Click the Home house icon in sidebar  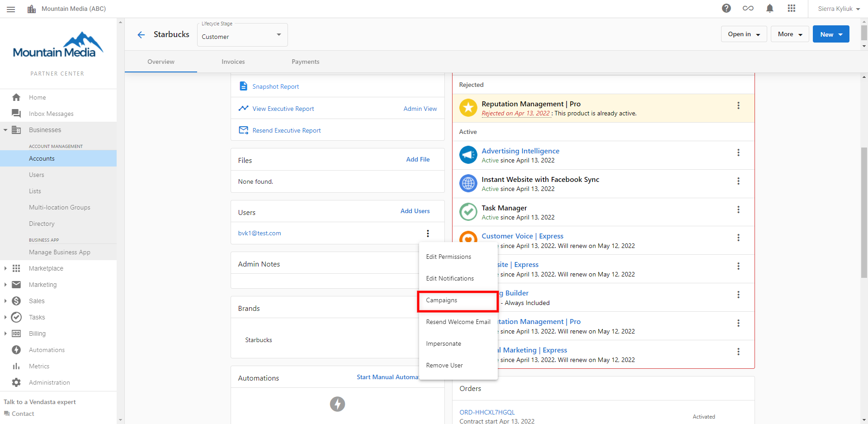pos(16,97)
